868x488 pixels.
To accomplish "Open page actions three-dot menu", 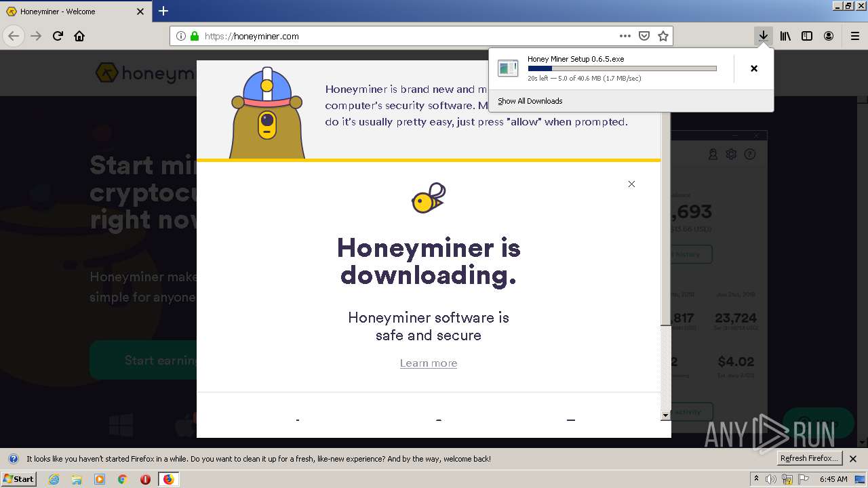I will 625,36.
